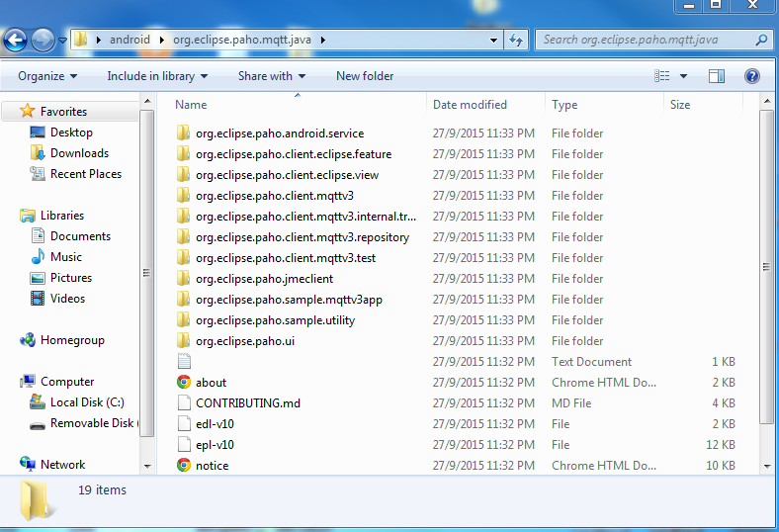Expand the Include in library dropdown
Screen dimensions: 779x532
point(157,76)
